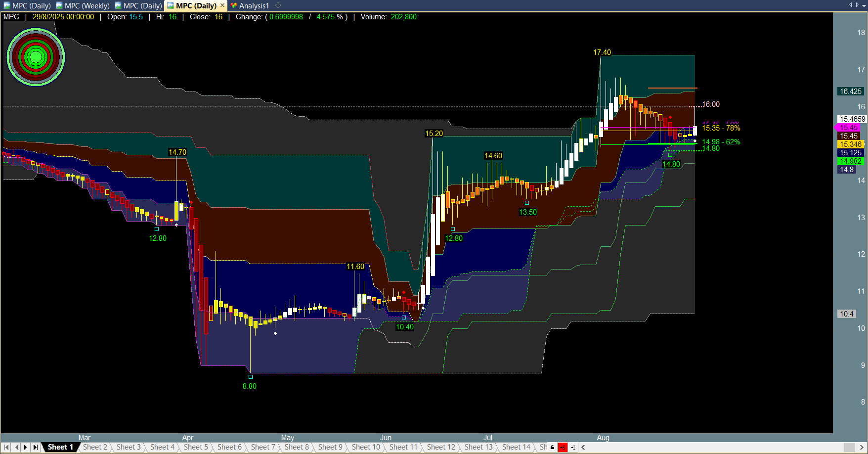Click the 17.40 peak price label

coord(602,52)
